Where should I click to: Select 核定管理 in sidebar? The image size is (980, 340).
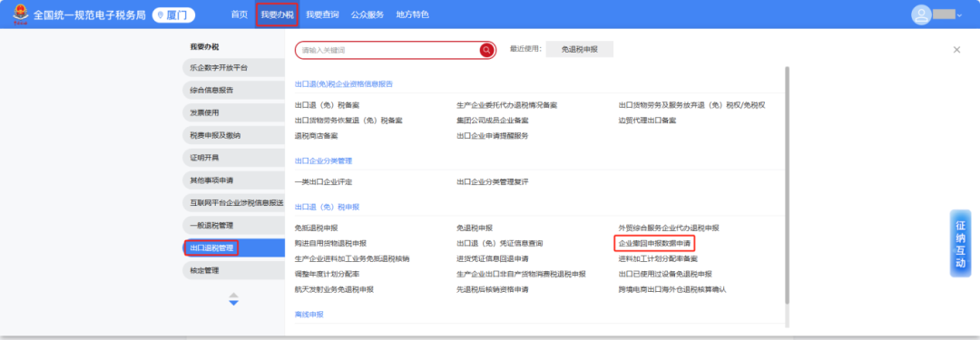[x=234, y=270]
